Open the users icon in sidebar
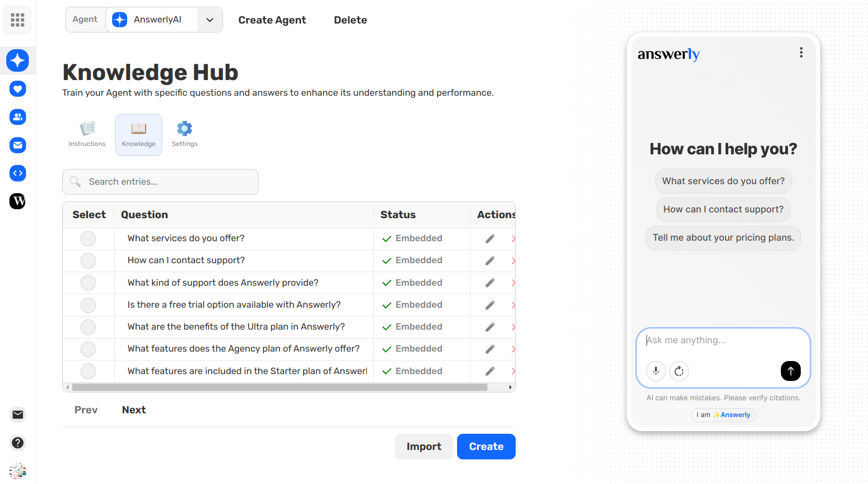868x484 pixels. [x=18, y=117]
